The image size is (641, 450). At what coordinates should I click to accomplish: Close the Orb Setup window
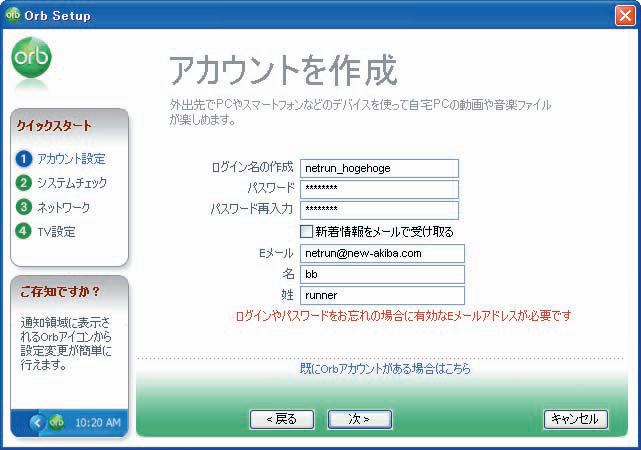coord(625,16)
